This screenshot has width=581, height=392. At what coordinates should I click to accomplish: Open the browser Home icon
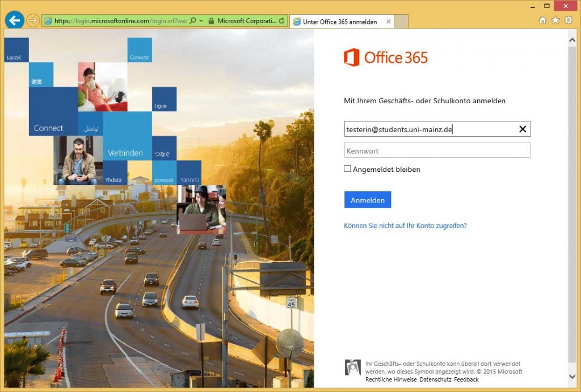(542, 20)
